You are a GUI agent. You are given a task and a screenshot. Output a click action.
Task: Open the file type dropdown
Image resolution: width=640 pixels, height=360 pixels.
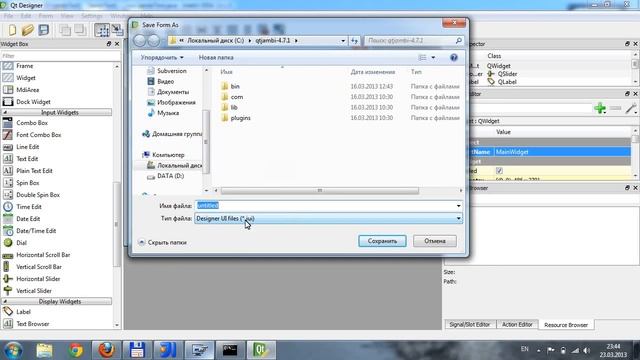click(458, 219)
